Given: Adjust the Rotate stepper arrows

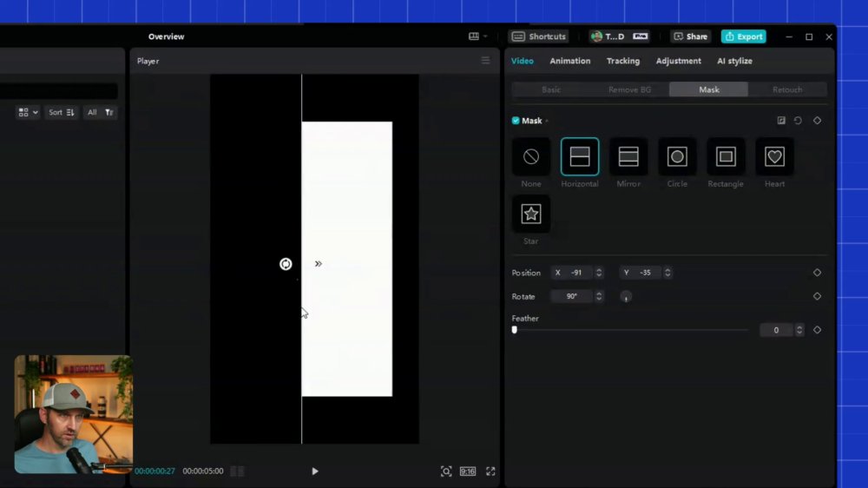Looking at the screenshot, I should pos(598,296).
